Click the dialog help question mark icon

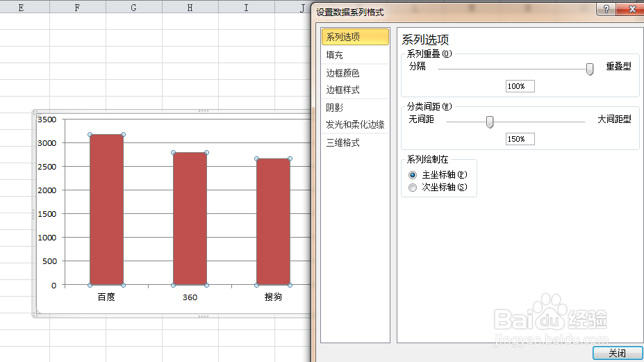pyautogui.click(x=606, y=9)
